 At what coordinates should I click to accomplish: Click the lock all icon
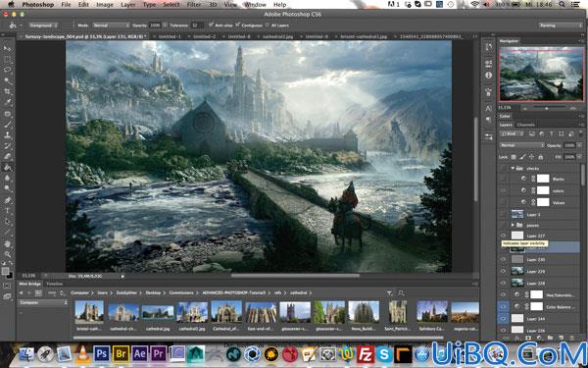(x=540, y=157)
